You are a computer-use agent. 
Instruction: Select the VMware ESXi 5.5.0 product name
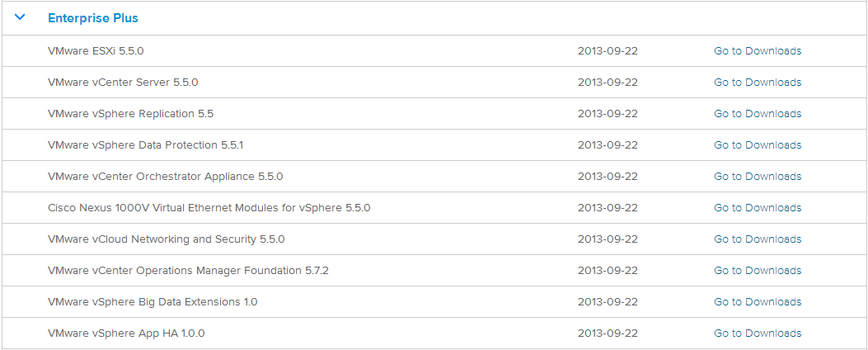pos(96,51)
